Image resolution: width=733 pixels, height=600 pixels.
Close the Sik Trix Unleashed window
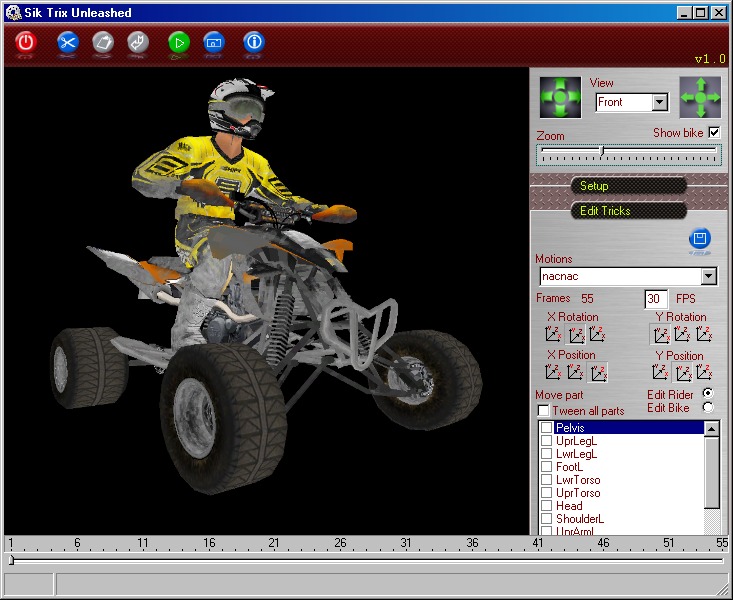click(719, 13)
